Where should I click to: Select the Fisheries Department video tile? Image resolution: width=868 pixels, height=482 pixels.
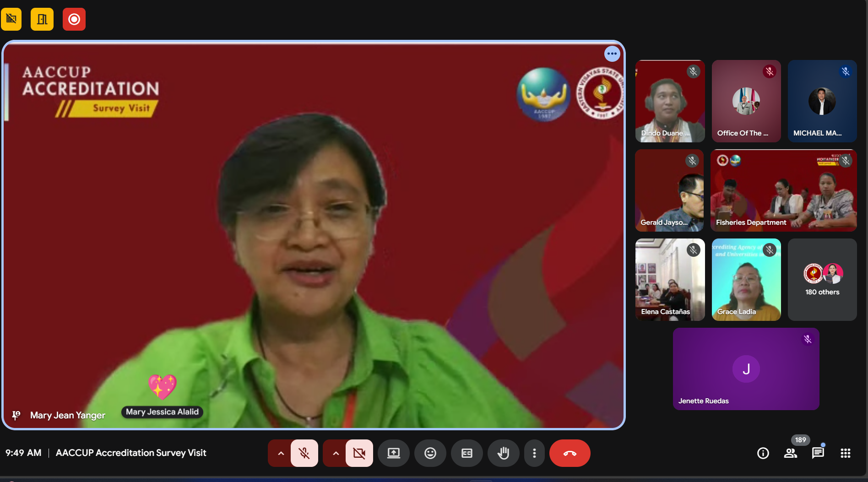click(x=783, y=190)
